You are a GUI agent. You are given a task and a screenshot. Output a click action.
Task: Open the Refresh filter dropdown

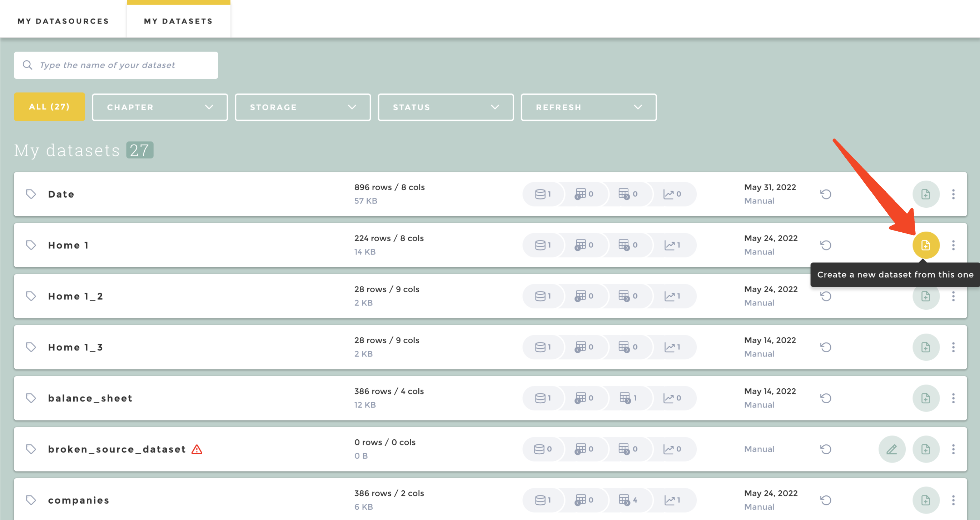pyautogui.click(x=588, y=107)
